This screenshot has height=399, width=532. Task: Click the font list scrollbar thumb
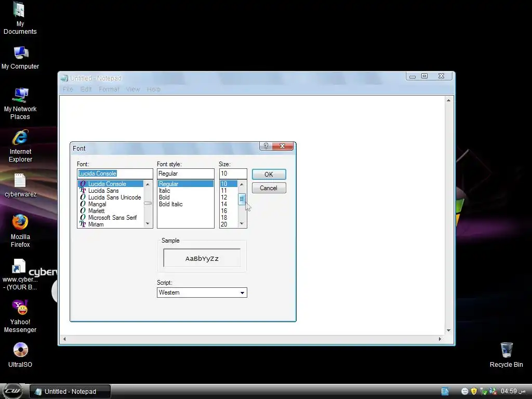(148, 203)
